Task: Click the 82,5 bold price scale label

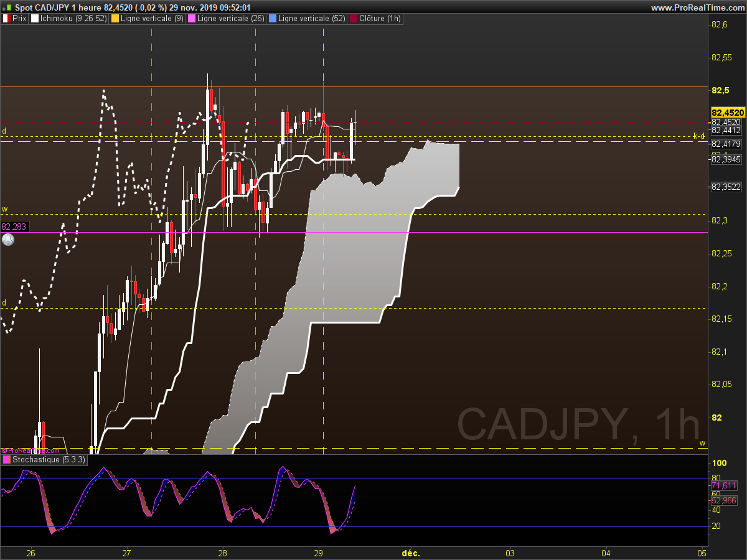Action: click(720, 90)
